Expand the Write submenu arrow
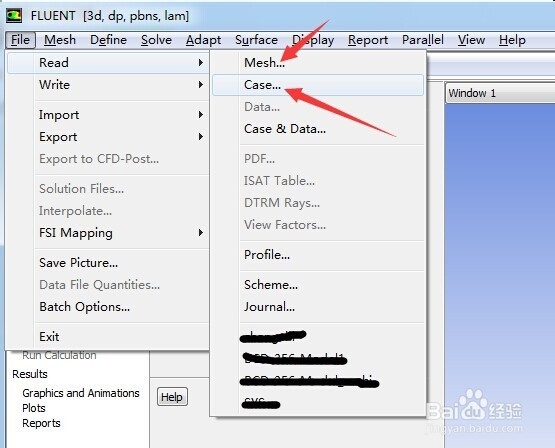 point(201,85)
